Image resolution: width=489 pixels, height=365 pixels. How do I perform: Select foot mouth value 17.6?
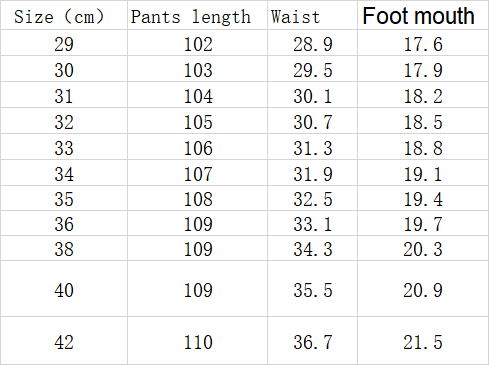[423, 43]
